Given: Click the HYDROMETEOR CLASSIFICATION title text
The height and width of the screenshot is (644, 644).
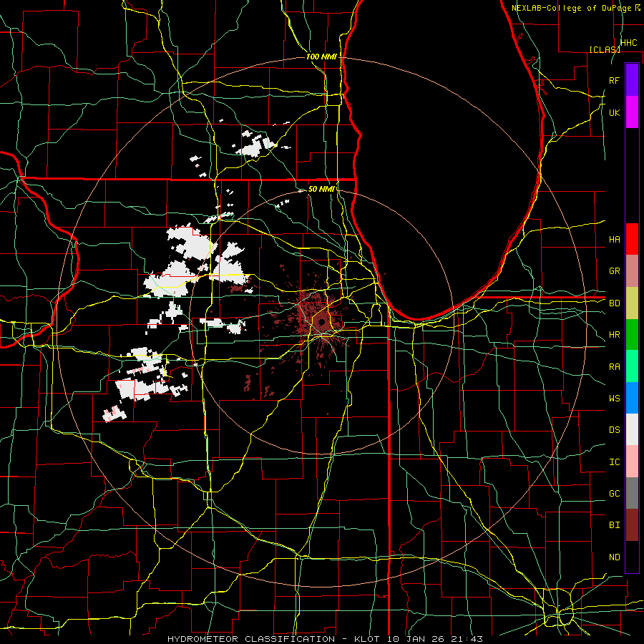Looking at the screenshot, I should click(251, 639).
